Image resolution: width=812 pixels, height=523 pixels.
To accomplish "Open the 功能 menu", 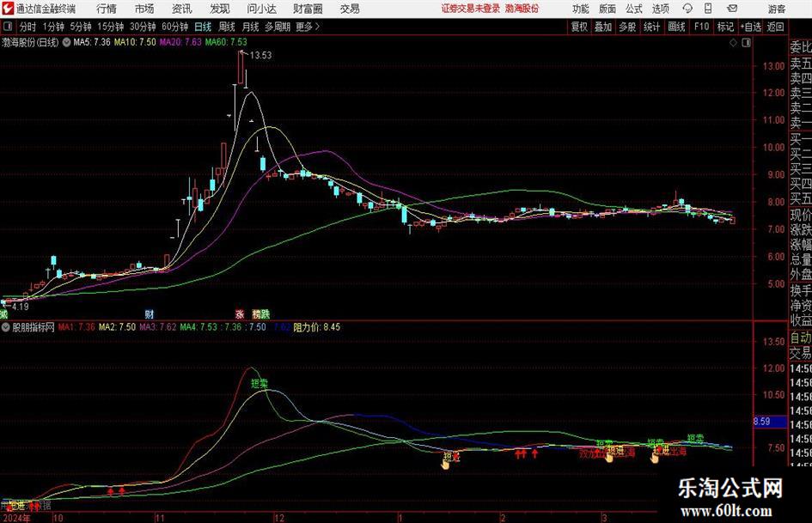I will click(x=581, y=9).
